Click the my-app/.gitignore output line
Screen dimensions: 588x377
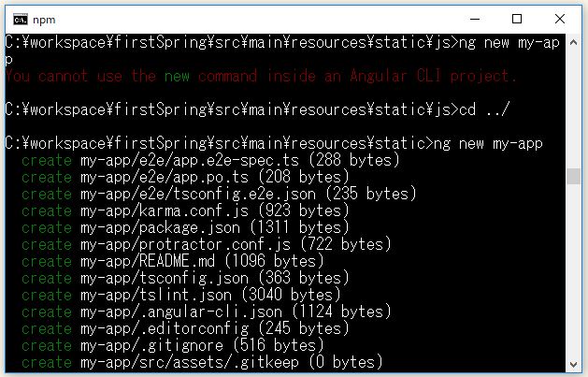click(173, 345)
